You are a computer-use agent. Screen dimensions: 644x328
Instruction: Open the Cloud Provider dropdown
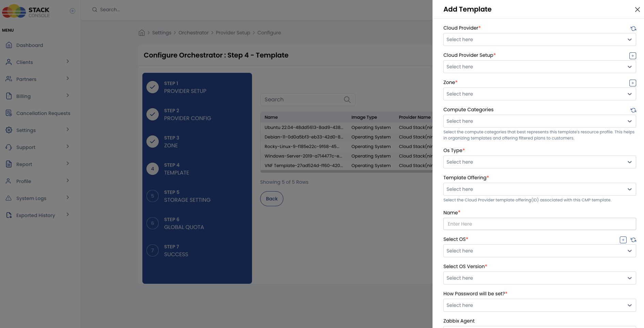pos(539,39)
